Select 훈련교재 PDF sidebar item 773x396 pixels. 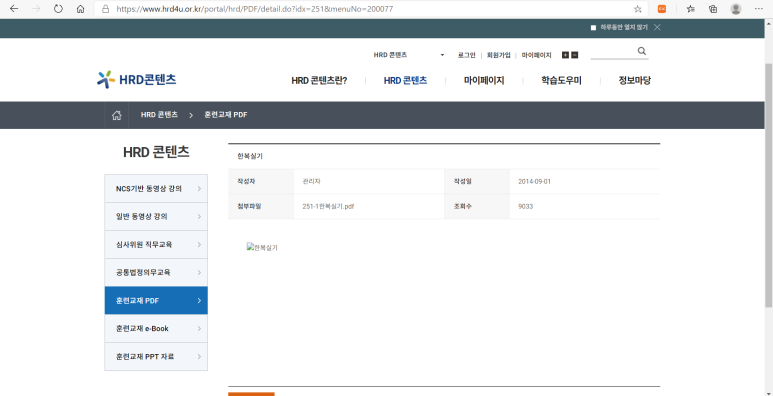(156, 300)
